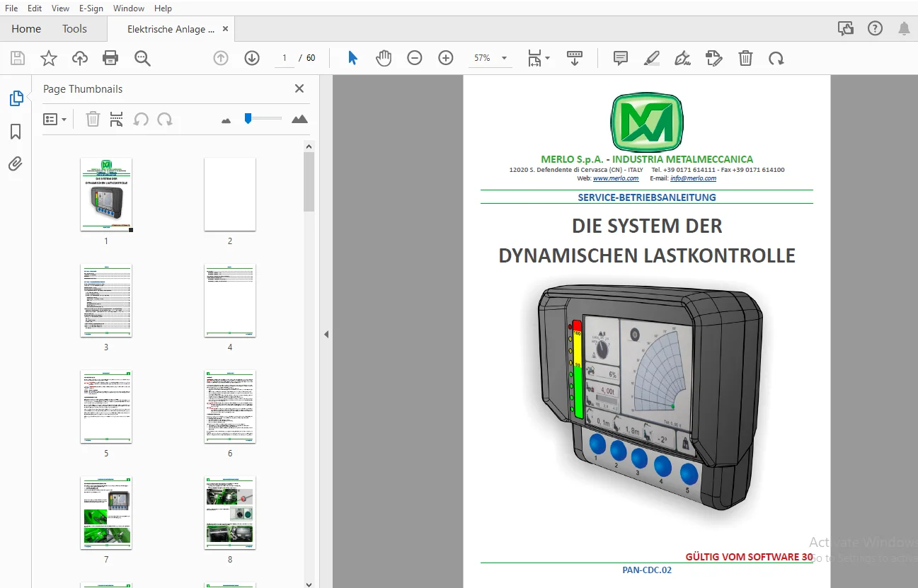
Task: Open the fit page scrolling options icon
Action: pyautogui.click(x=534, y=58)
